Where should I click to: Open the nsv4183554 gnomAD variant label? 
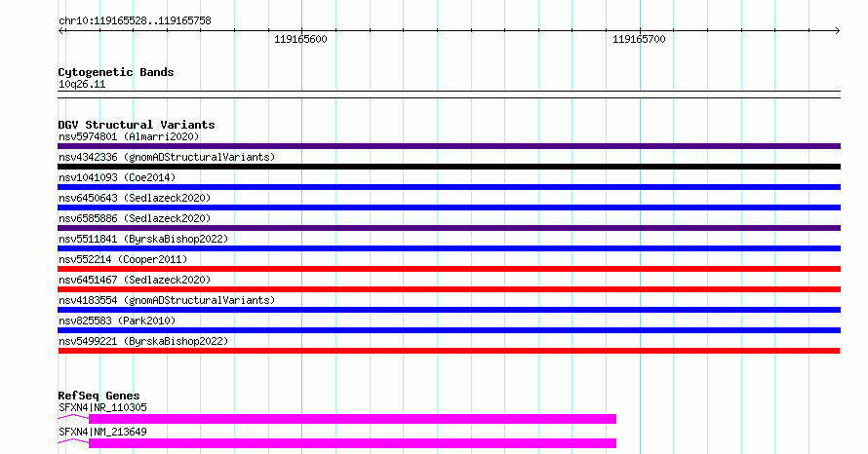click(x=167, y=300)
